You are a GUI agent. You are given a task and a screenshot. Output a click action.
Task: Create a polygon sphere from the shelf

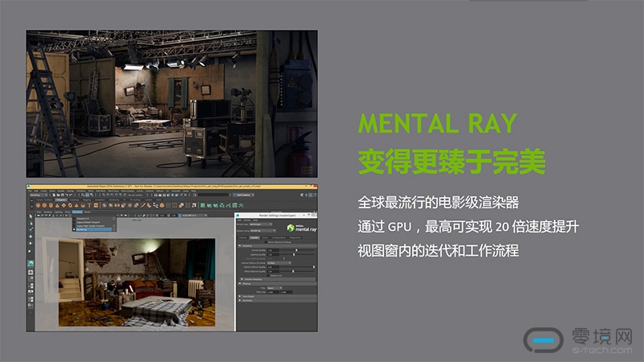[x=38, y=205]
